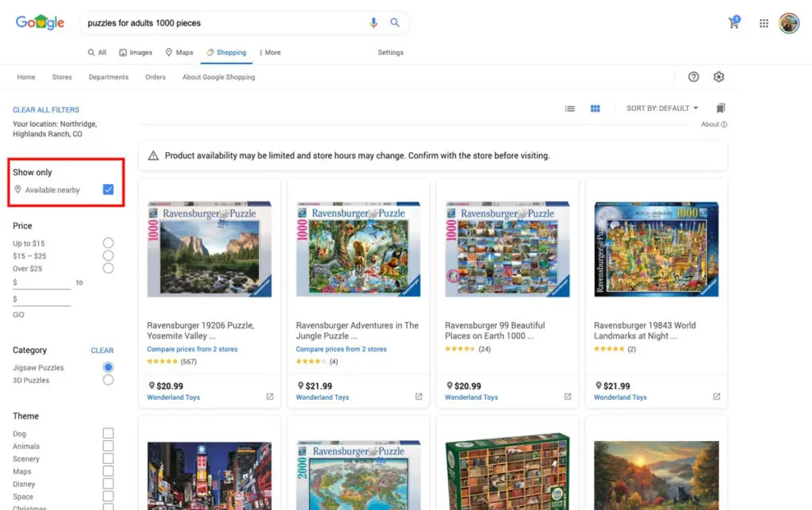Open the 2000-piece world map puzzle image
812x510 pixels.
pos(358,475)
